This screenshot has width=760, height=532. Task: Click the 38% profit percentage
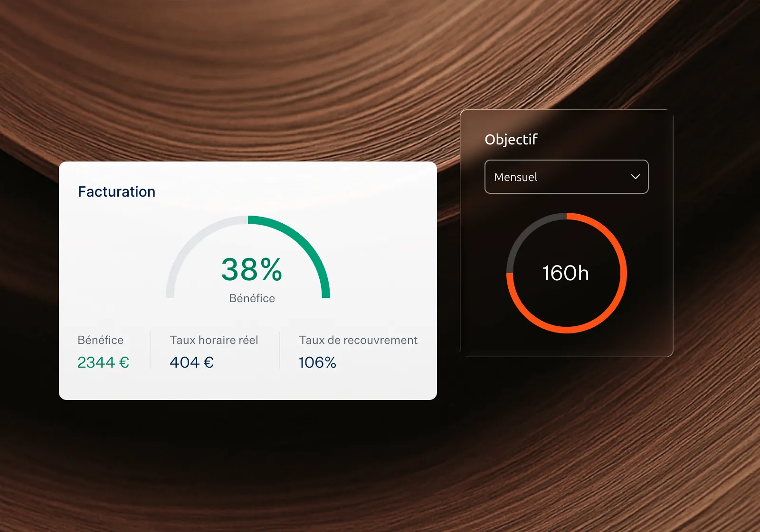click(x=252, y=269)
